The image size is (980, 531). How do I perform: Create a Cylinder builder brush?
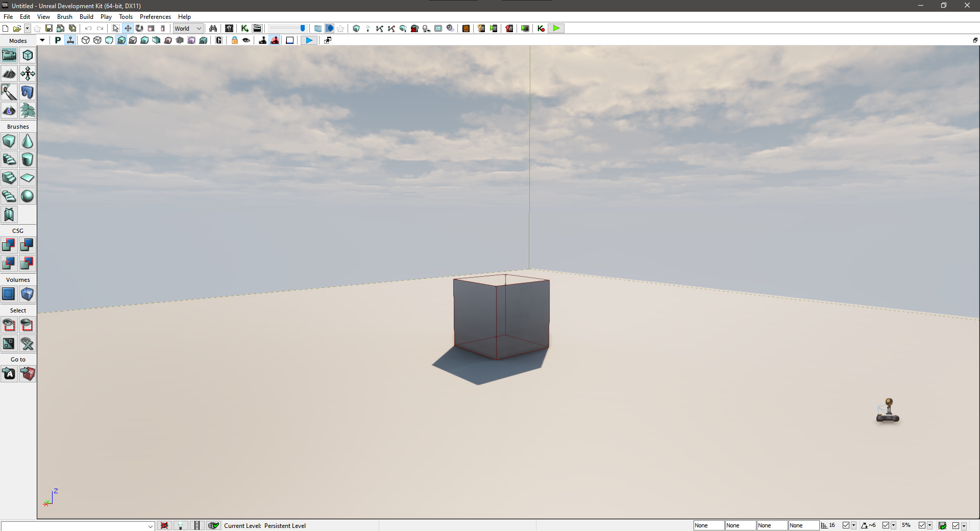(28, 159)
